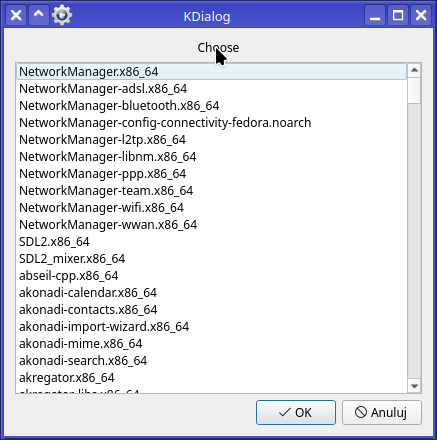Click the scrollbar up arrow

coord(414,70)
